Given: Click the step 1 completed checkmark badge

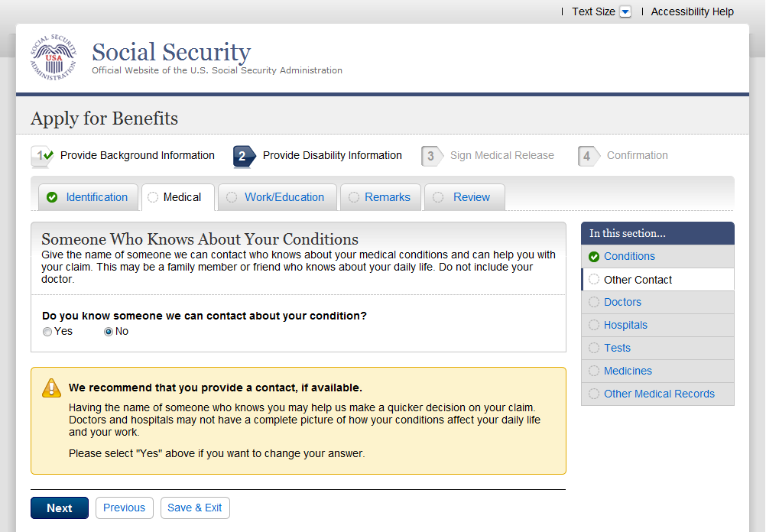Looking at the screenshot, I should pyautogui.click(x=43, y=157).
